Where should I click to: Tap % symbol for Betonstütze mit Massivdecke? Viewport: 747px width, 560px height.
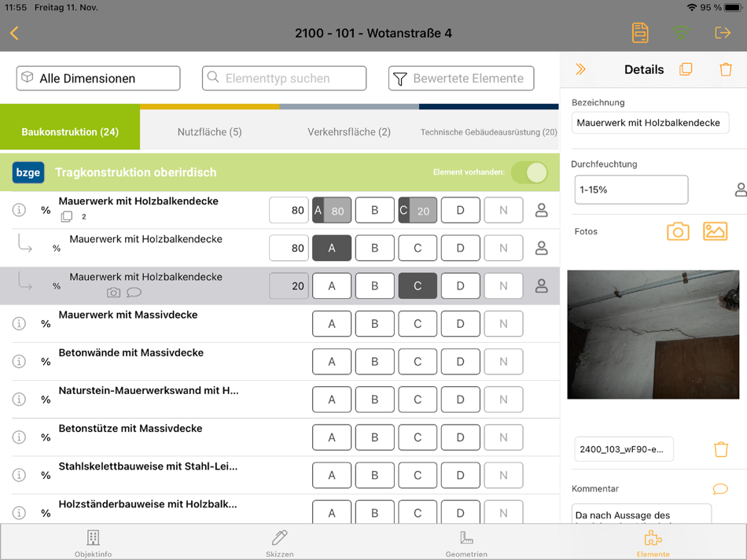[x=46, y=437]
